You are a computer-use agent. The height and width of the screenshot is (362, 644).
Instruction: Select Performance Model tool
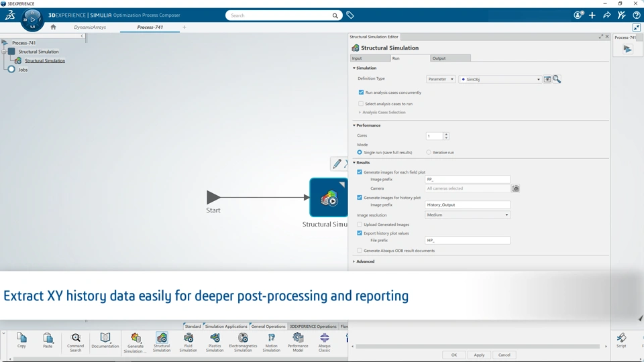[298, 343]
